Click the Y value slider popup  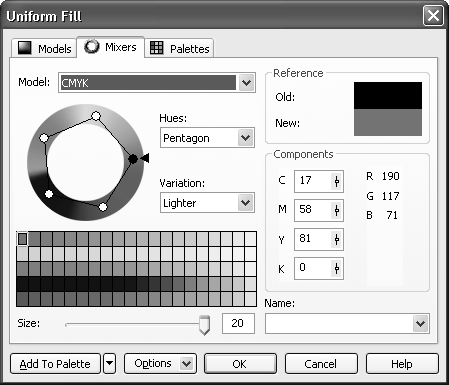coord(337,239)
